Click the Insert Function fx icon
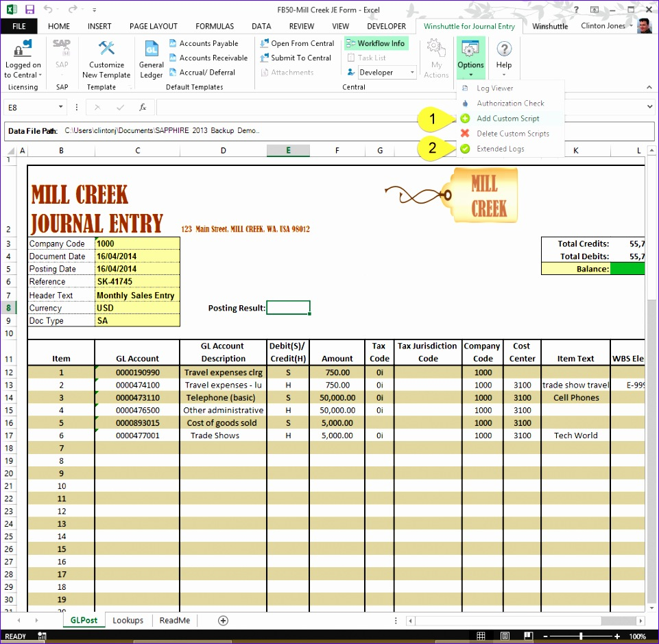 point(143,107)
